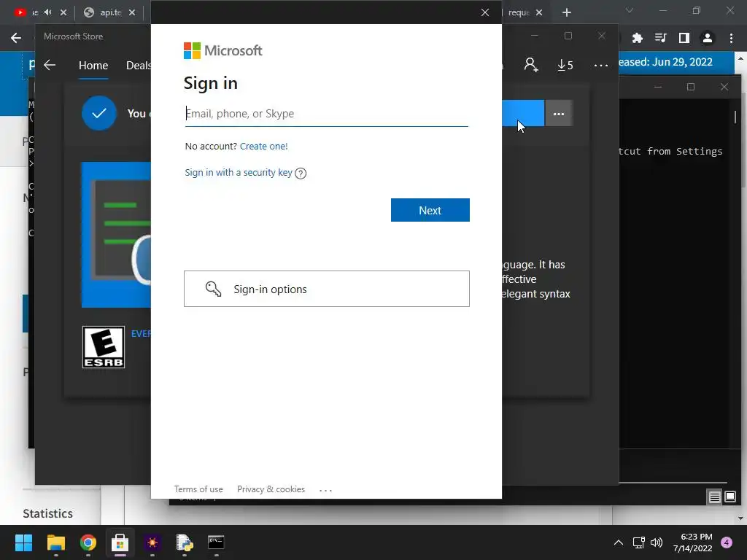Screen dimensions: 747x560
Task: Open Sign-in options
Action: pyautogui.click(x=327, y=289)
